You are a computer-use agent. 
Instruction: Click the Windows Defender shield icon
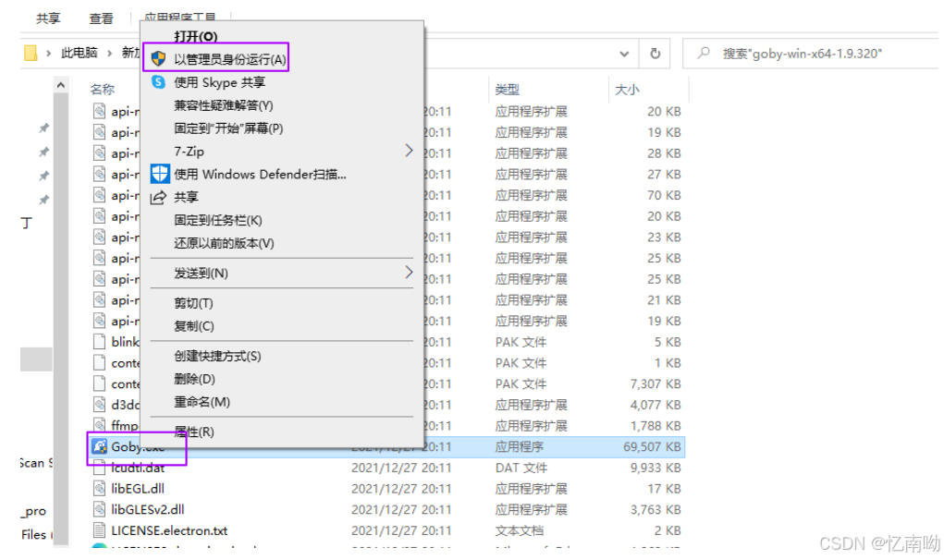pos(160,174)
